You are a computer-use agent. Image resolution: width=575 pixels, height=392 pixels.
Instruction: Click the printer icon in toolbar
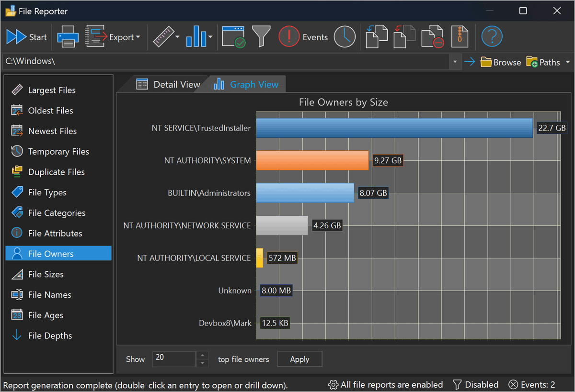pyautogui.click(x=68, y=37)
